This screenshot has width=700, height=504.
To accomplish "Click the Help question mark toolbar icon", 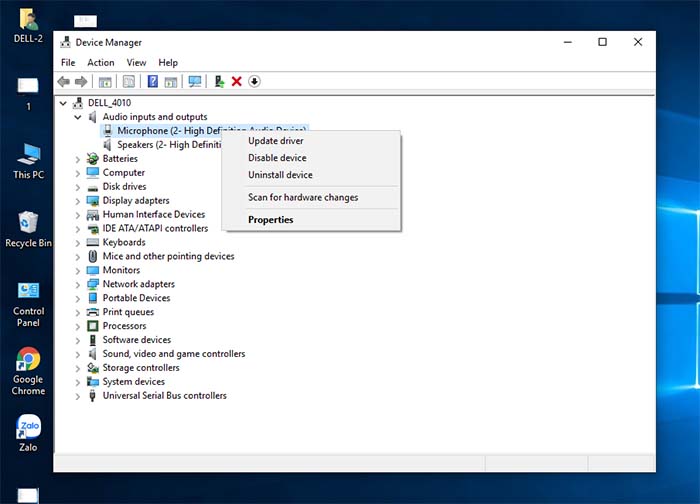I will click(x=153, y=81).
